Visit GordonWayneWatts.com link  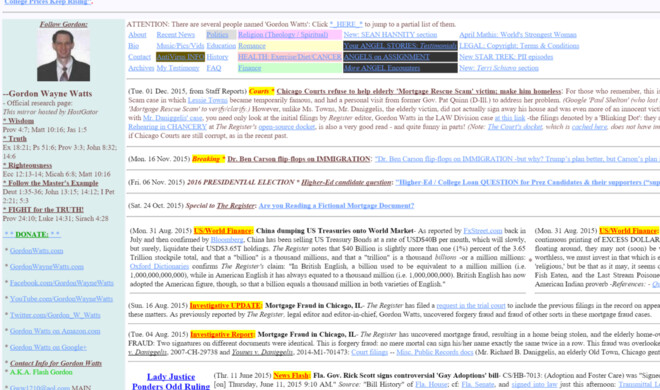[x=47, y=267]
